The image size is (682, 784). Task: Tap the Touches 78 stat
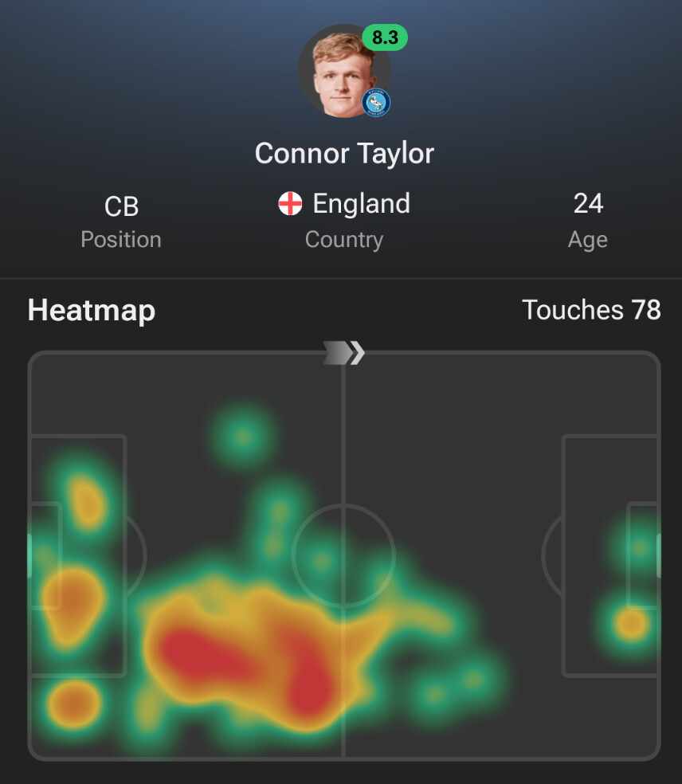tap(591, 310)
